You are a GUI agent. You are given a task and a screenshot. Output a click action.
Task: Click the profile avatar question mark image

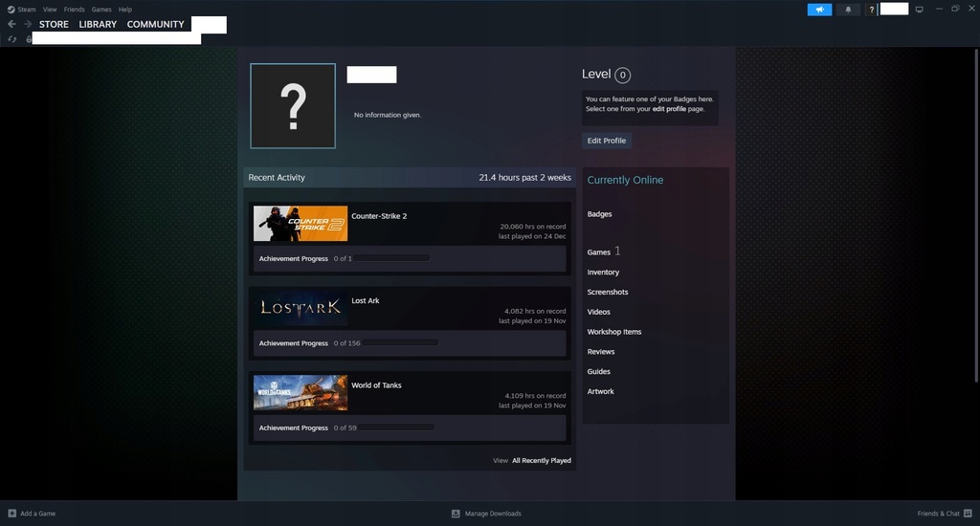[x=293, y=105]
